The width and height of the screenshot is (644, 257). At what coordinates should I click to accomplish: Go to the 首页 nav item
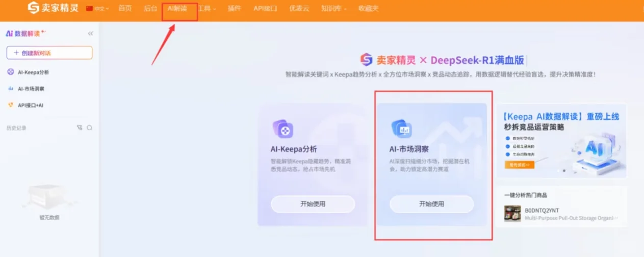click(125, 8)
